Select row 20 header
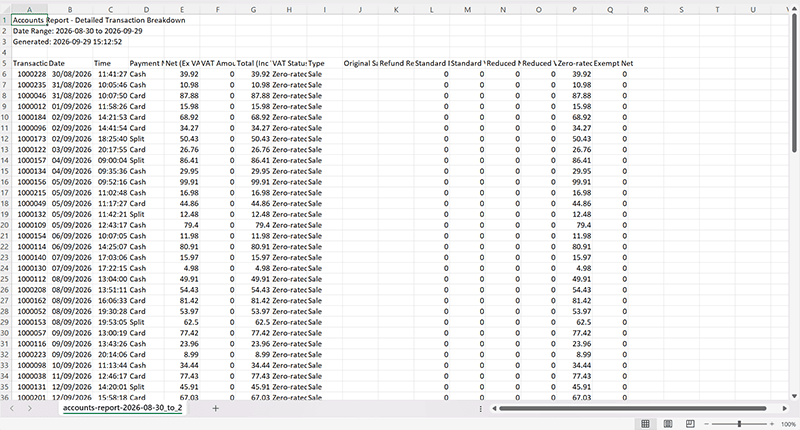Screen dimensions: 800x430 pos(5,225)
